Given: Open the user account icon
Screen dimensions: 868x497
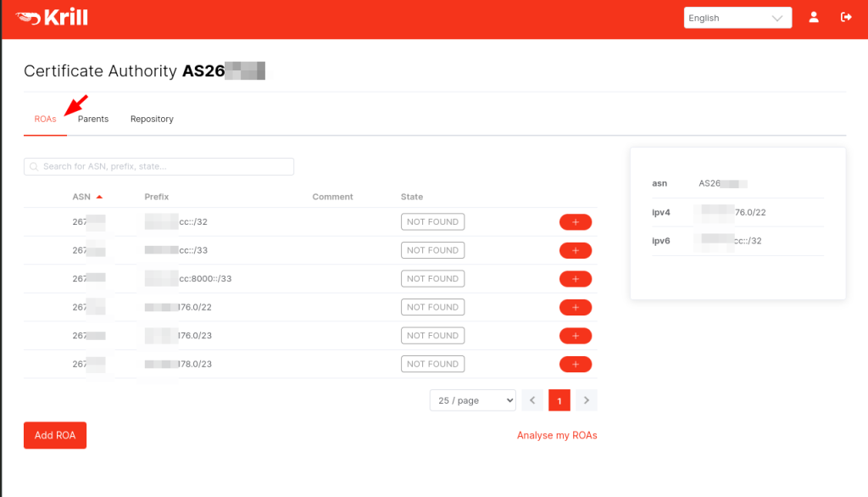Looking at the screenshot, I should click(814, 17).
